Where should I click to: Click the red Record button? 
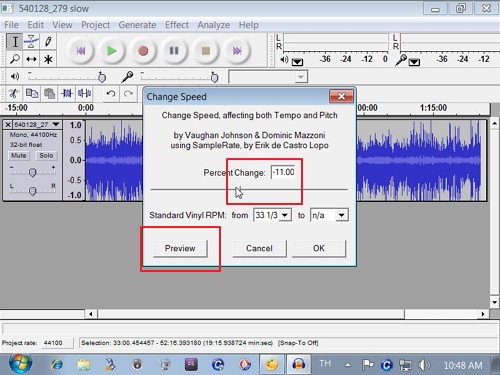[143, 51]
